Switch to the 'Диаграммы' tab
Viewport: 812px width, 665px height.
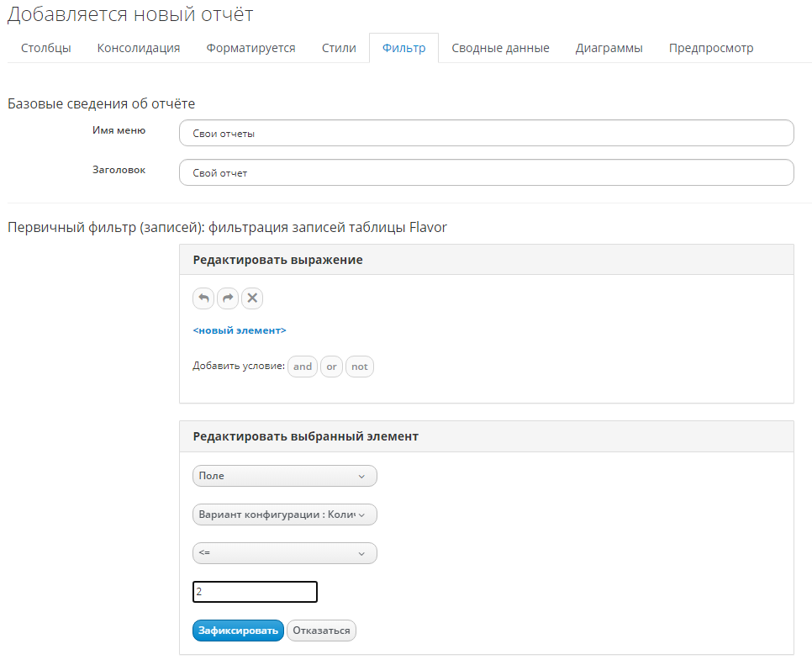pos(609,48)
